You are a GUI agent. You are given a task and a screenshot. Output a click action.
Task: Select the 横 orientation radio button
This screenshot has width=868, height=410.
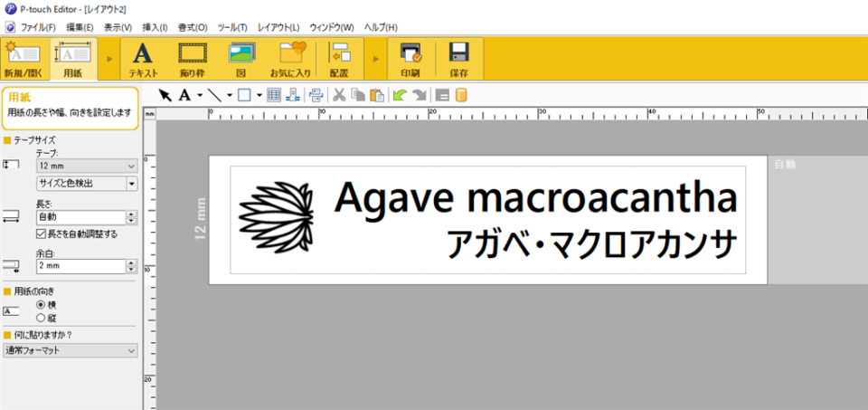[41, 305]
